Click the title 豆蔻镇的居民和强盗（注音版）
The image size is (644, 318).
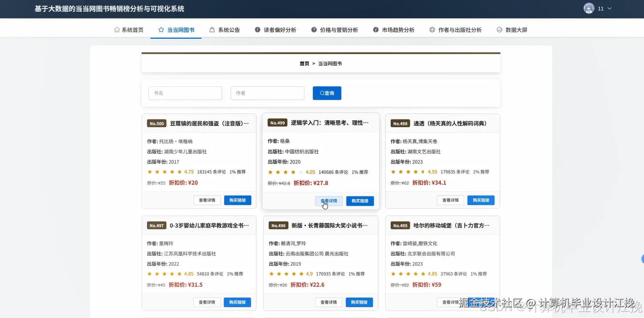coord(210,123)
